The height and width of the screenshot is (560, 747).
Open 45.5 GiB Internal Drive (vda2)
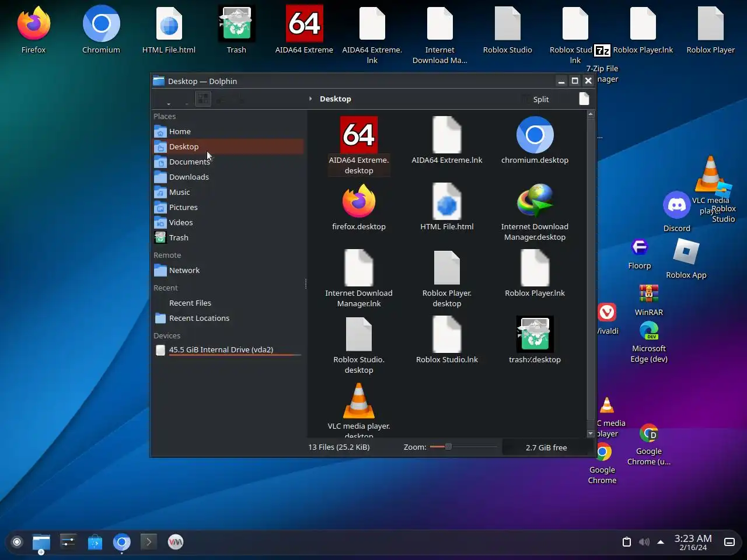click(x=228, y=350)
